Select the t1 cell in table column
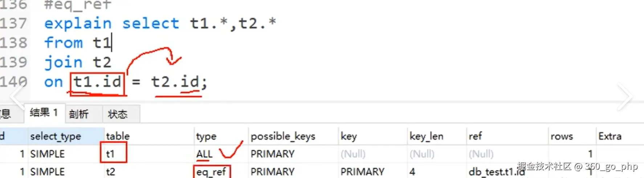 tap(110, 154)
